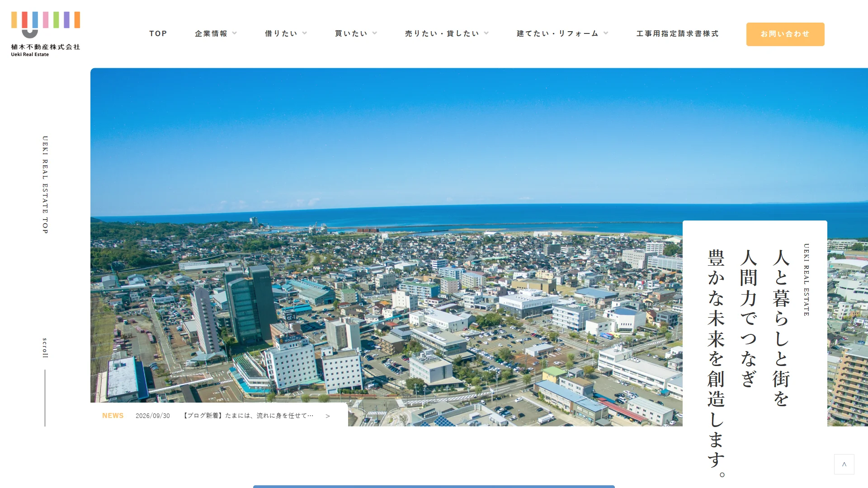Click the back-to-top arrow button
Image resolution: width=868 pixels, height=488 pixels.
pyautogui.click(x=844, y=465)
